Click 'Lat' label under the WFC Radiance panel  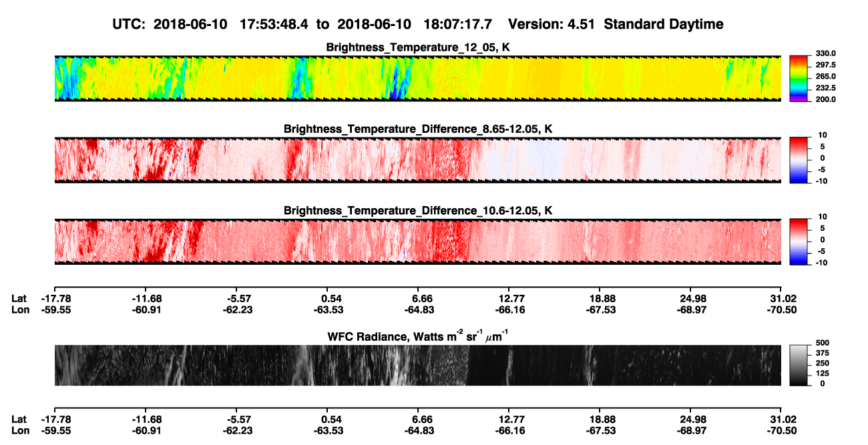[x=19, y=419]
